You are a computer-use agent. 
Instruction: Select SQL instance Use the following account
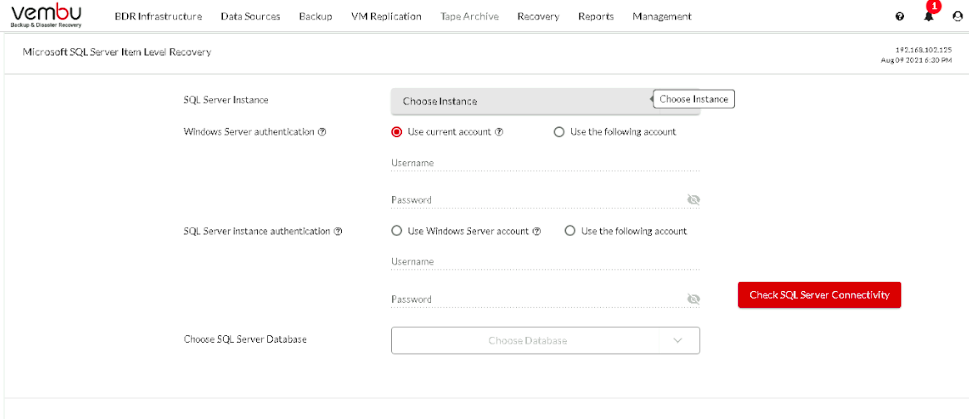click(x=570, y=231)
